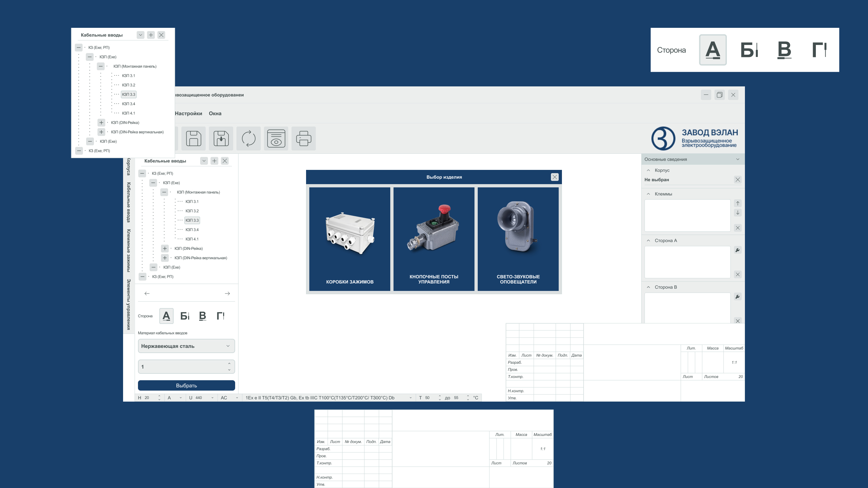
Task: Select side А in the enlarged Сторона strip
Action: point(713,50)
